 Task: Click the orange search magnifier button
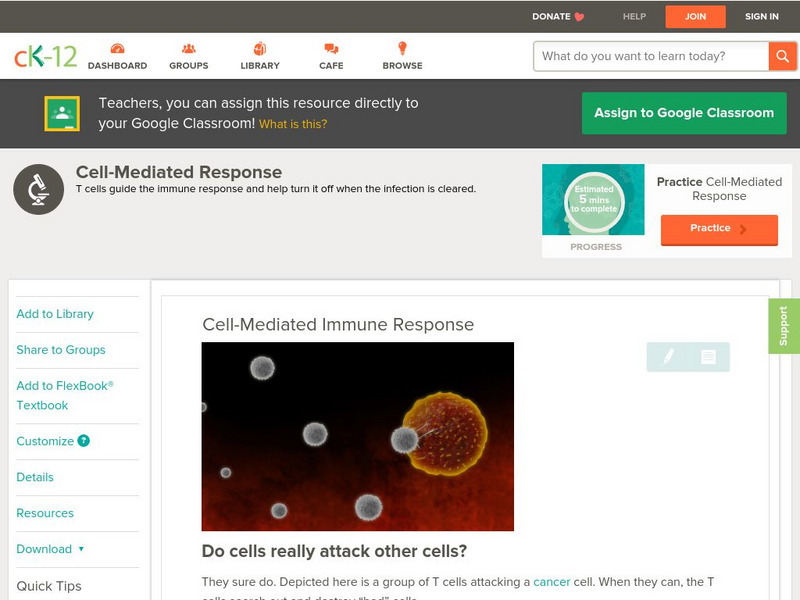point(782,56)
